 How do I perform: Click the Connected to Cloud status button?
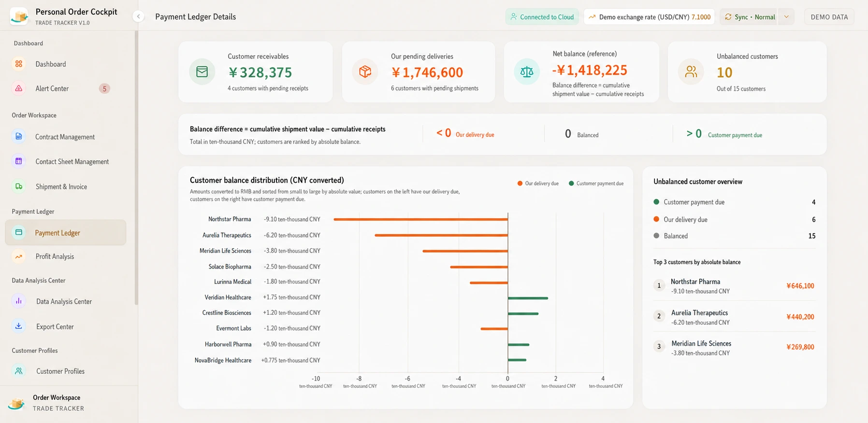coord(542,17)
